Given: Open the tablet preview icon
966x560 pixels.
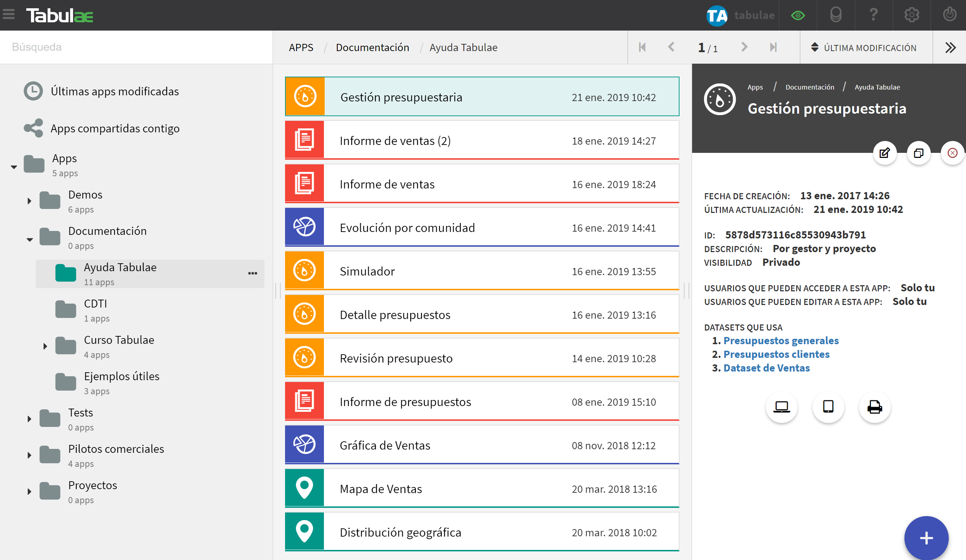Looking at the screenshot, I should click(828, 407).
